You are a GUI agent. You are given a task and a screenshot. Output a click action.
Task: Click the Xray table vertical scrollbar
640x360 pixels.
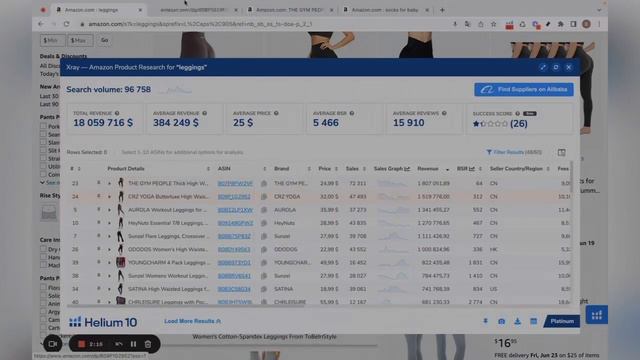[571, 178]
